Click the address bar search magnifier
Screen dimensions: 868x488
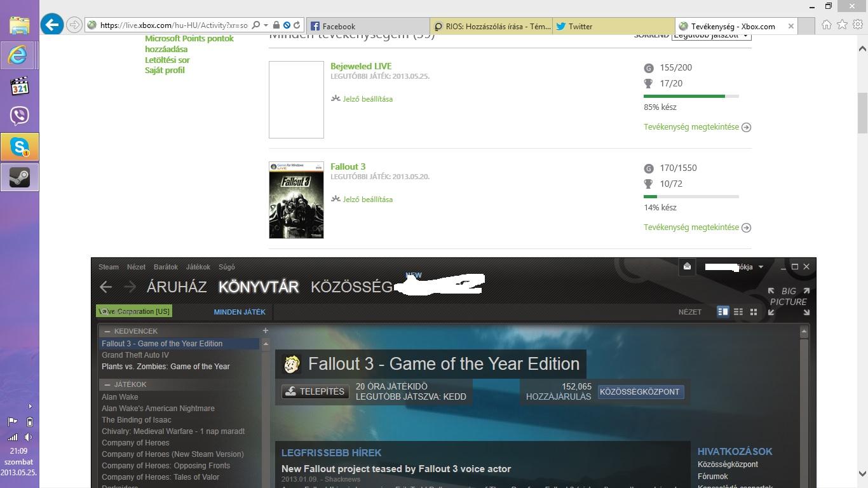tap(255, 25)
